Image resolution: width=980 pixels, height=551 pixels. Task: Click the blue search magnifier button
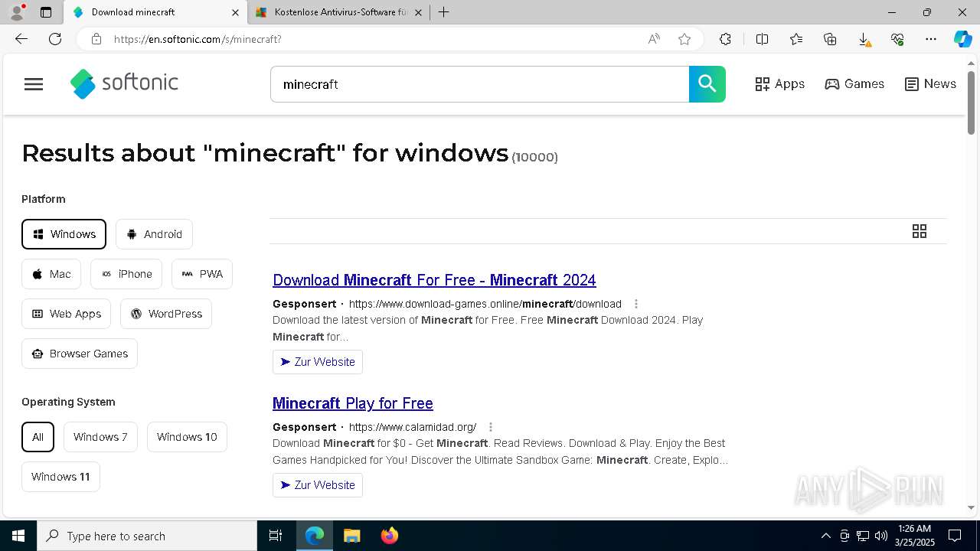[x=707, y=84]
